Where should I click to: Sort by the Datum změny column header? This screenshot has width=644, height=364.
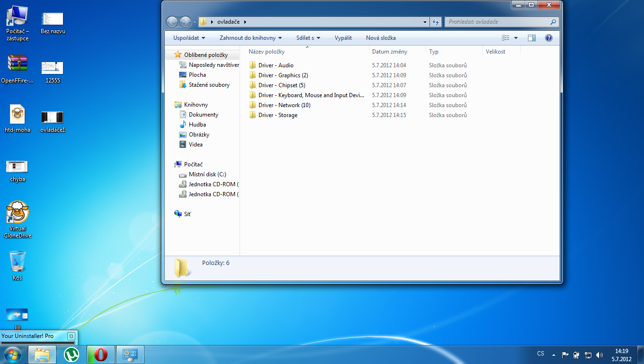coord(389,52)
